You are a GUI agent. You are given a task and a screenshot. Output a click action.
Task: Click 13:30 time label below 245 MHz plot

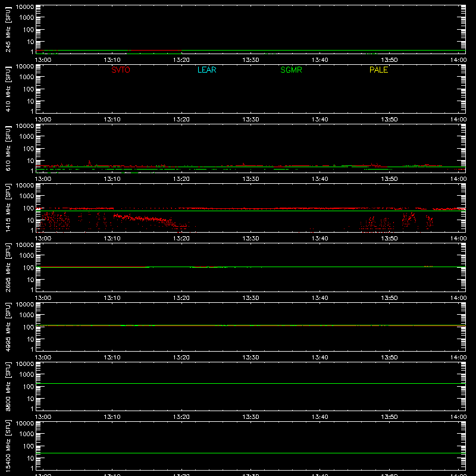tap(250, 60)
